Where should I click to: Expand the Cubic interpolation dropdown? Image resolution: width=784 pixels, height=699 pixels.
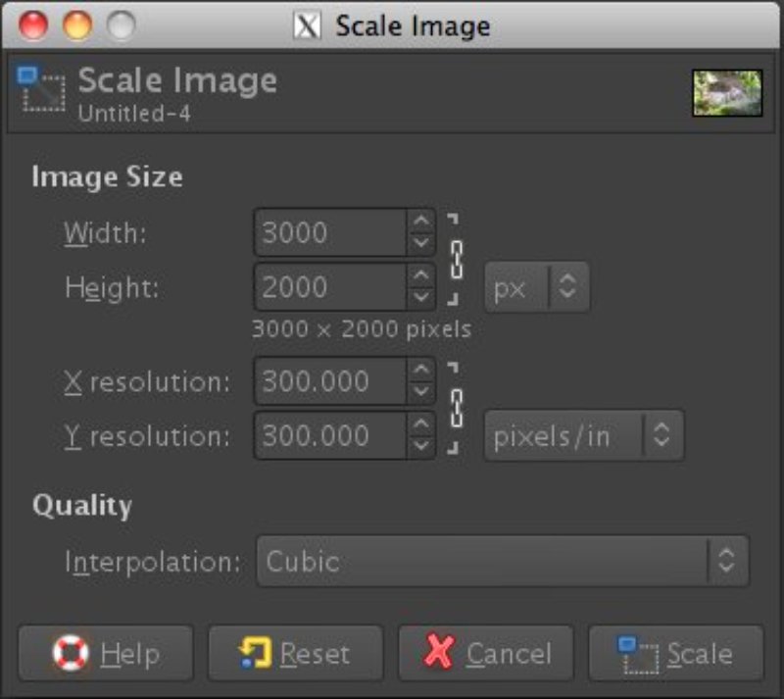pyautogui.click(x=502, y=561)
